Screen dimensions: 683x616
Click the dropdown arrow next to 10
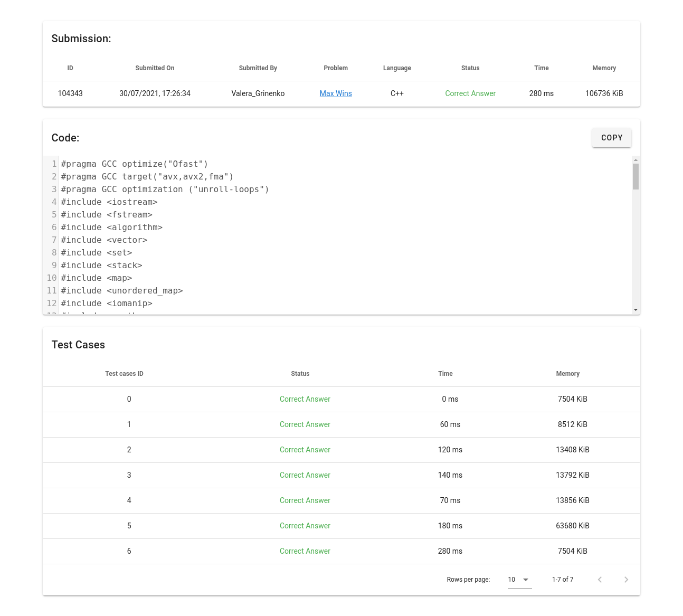tap(526, 579)
